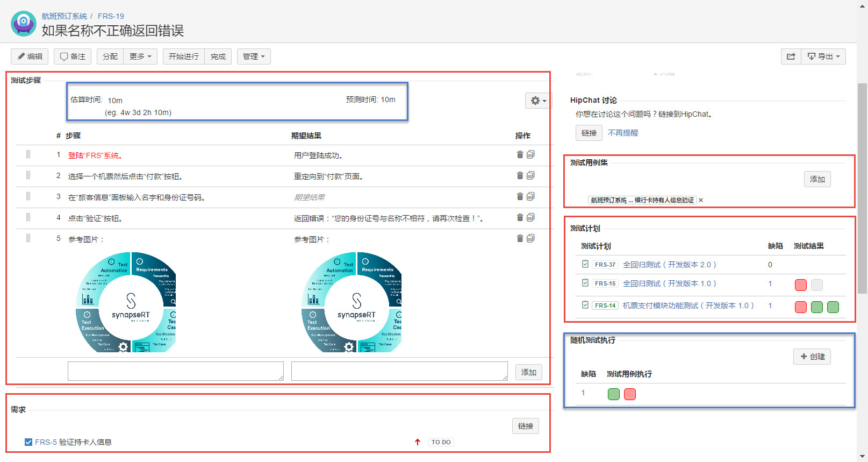This screenshot has height=462, width=868.
Task: Click 添加 to add a new step
Action: click(529, 372)
